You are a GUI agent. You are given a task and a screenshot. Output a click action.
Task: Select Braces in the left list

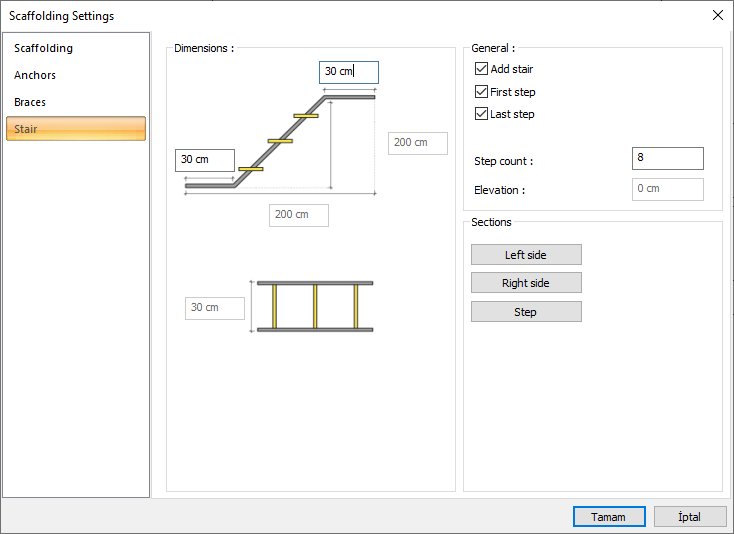tap(31, 102)
